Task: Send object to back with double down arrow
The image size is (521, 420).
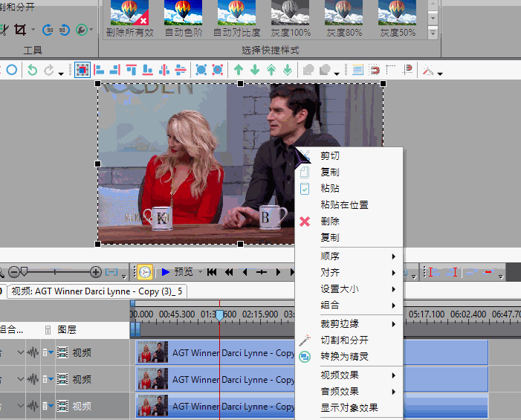Action: click(x=288, y=70)
